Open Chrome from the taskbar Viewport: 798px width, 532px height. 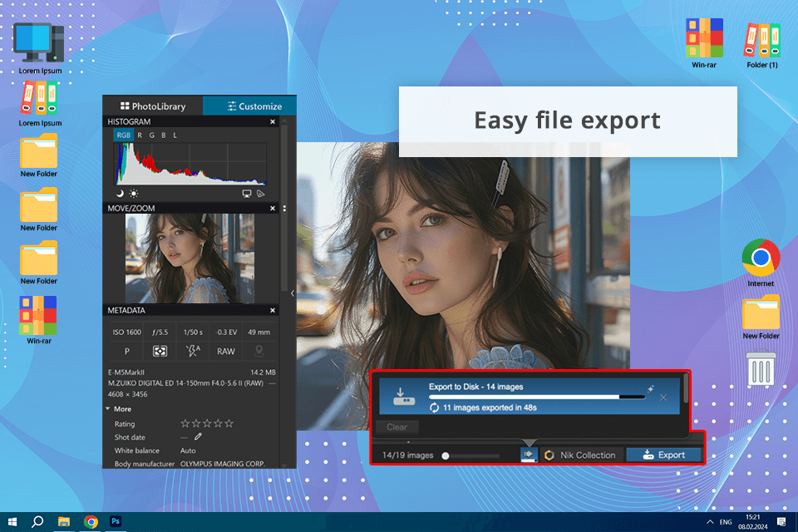[x=91, y=522]
